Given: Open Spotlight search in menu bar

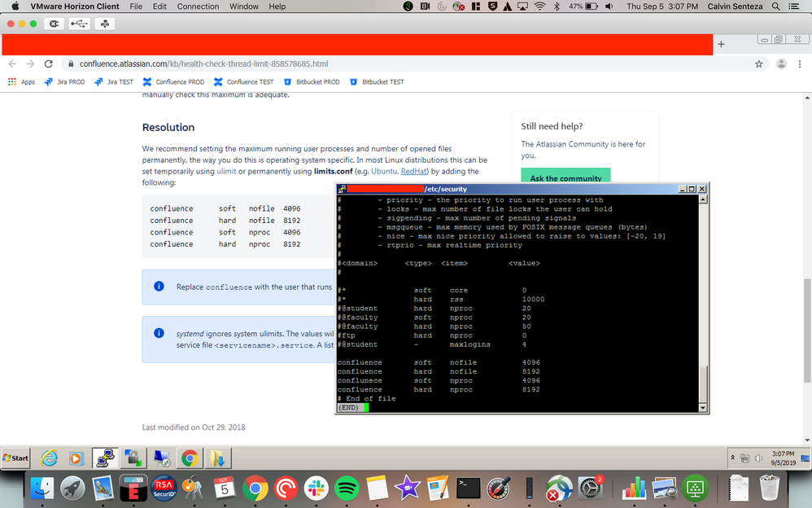Looking at the screenshot, I should [x=775, y=7].
